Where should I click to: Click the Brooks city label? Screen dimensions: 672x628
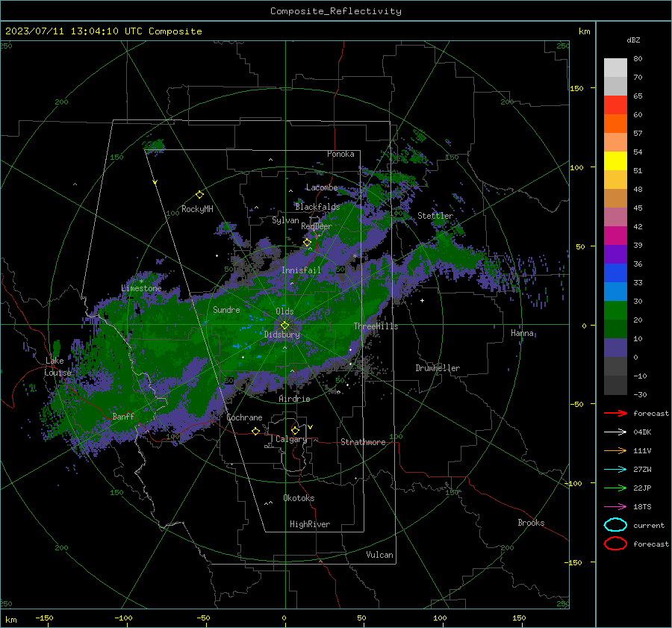tap(531, 523)
